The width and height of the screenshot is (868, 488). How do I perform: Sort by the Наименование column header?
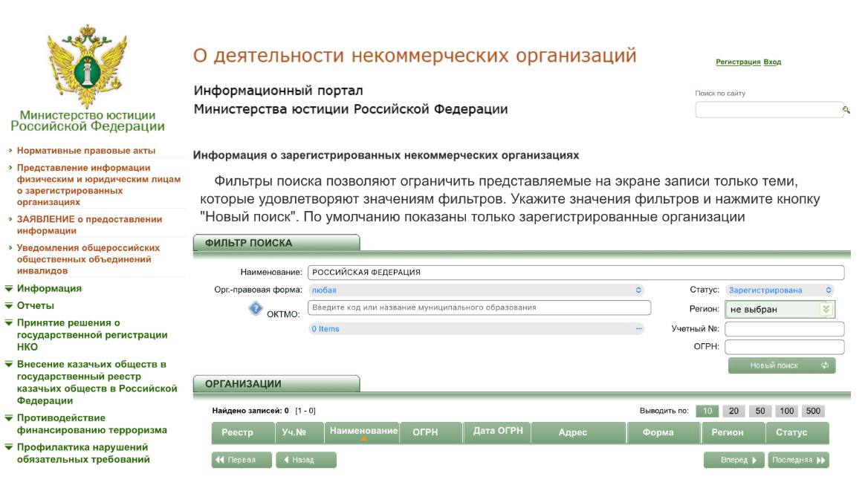click(x=364, y=431)
